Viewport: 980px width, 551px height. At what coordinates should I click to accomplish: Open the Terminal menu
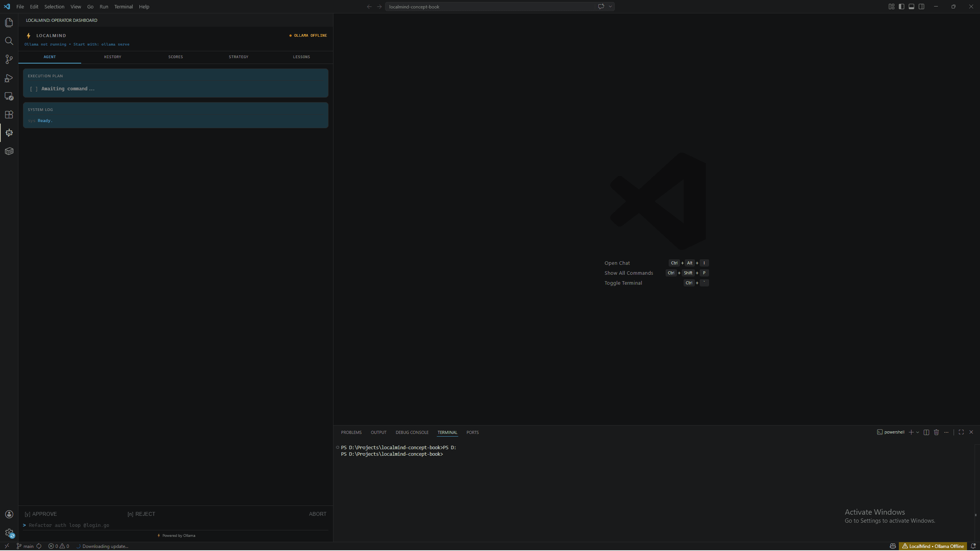pyautogui.click(x=124, y=7)
